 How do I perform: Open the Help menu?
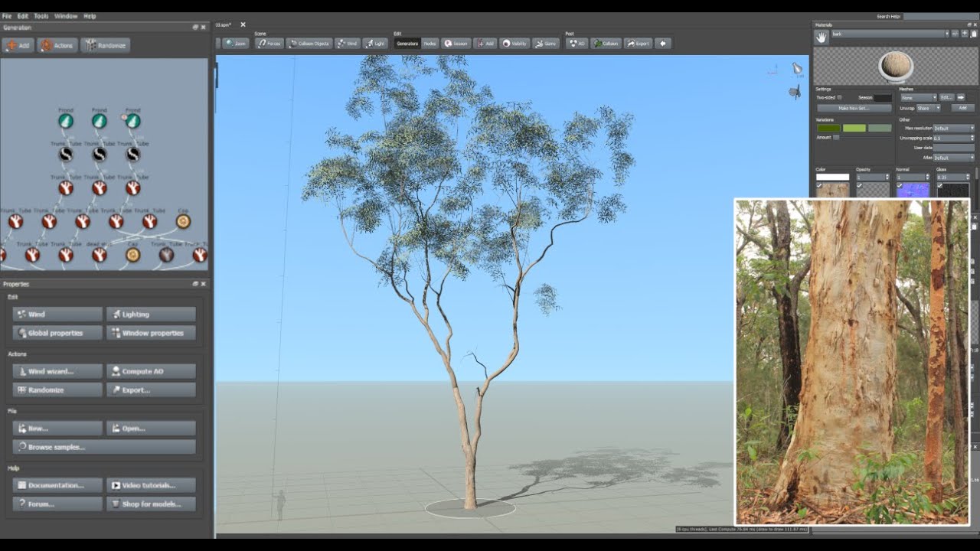tap(90, 16)
